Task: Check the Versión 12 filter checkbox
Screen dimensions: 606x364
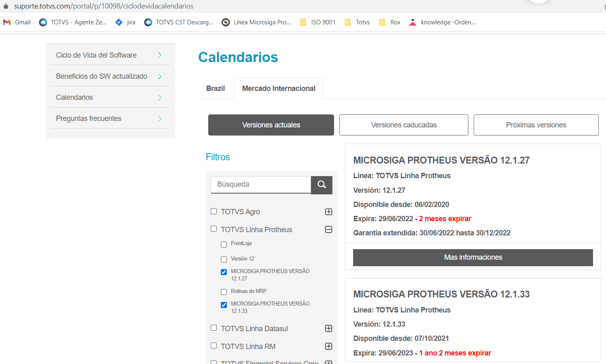Action: (x=224, y=259)
